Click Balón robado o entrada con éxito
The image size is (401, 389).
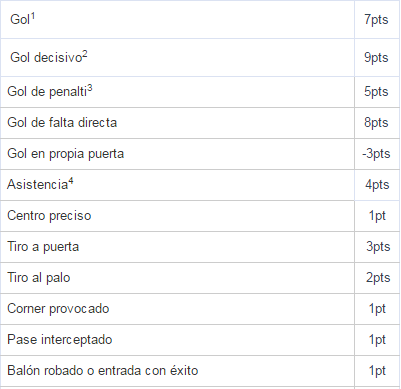pos(103,371)
